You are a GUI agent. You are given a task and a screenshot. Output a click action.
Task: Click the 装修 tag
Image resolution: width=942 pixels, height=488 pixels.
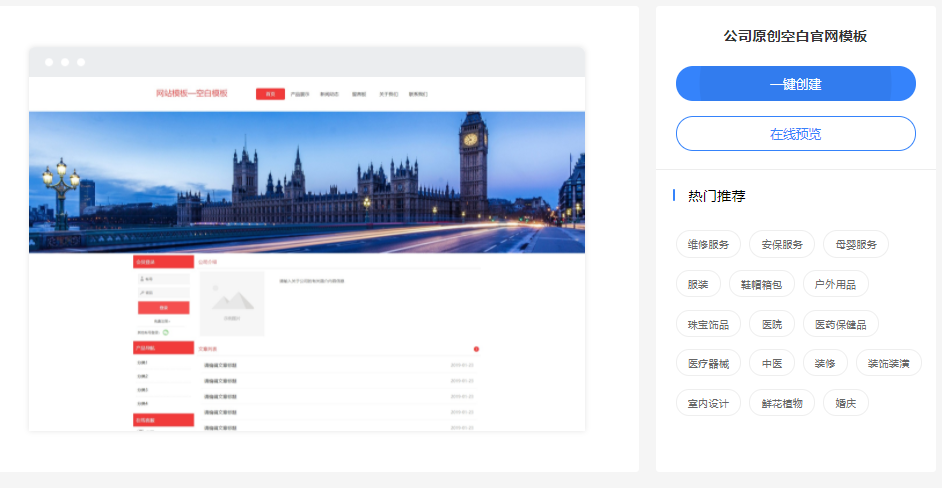(825, 363)
